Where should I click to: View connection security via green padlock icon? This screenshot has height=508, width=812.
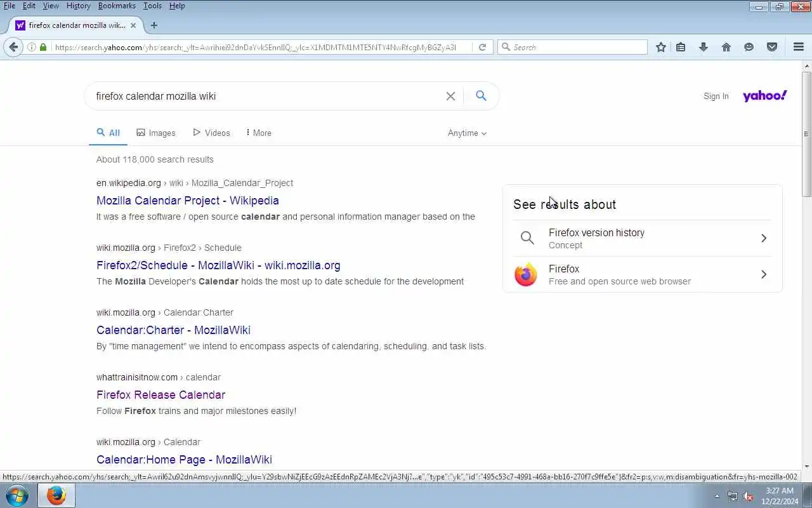click(x=43, y=47)
